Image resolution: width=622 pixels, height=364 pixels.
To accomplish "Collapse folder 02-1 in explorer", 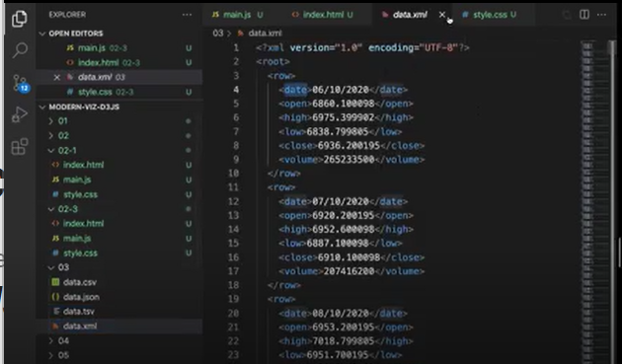I will click(x=67, y=150).
